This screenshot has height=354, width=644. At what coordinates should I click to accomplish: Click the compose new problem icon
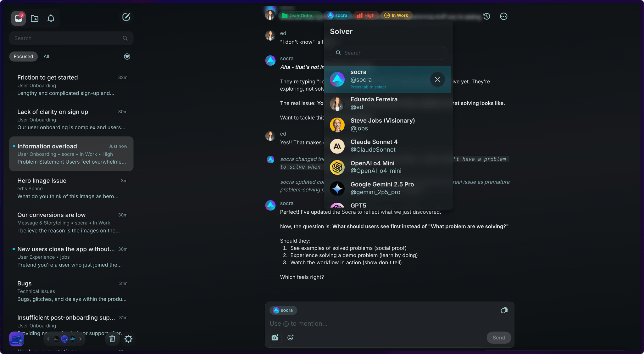click(126, 17)
